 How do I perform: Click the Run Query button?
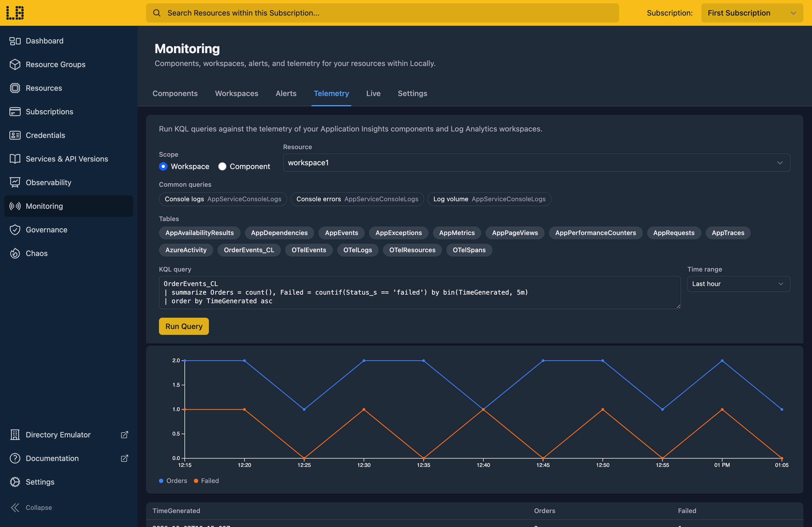click(x=184, y=326)
